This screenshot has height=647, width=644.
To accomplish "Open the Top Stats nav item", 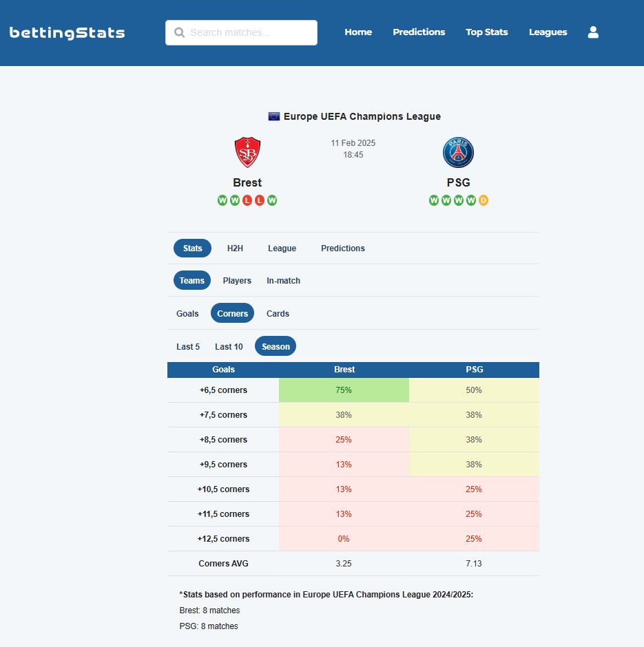I will pyautogui.click(x=487, y=32).
